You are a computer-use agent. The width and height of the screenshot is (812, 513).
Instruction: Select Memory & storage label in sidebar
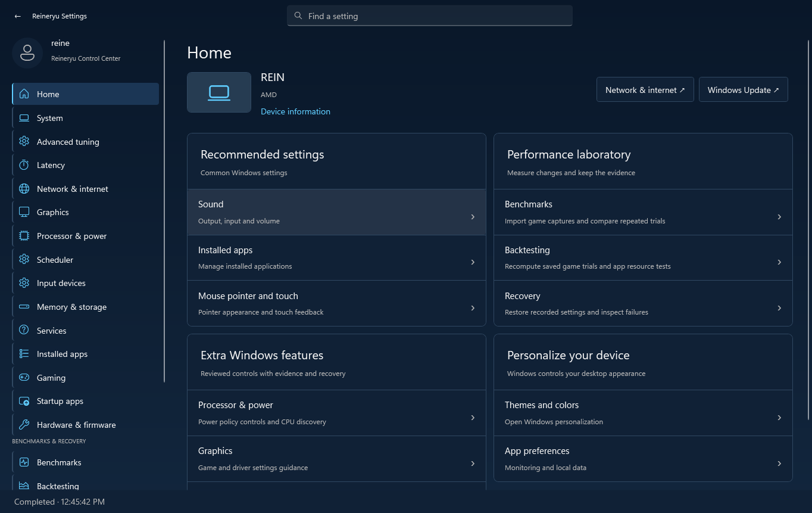pyautogui.click(x=71, y=307)
